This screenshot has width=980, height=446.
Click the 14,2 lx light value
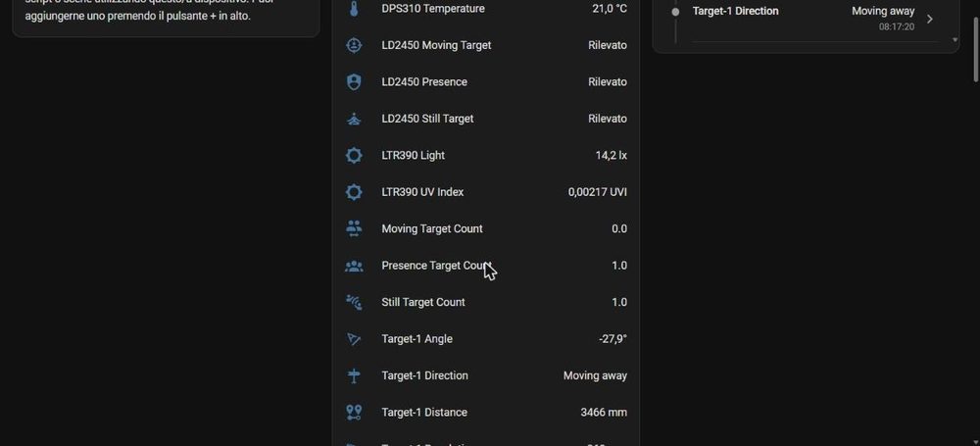point(612,155)
